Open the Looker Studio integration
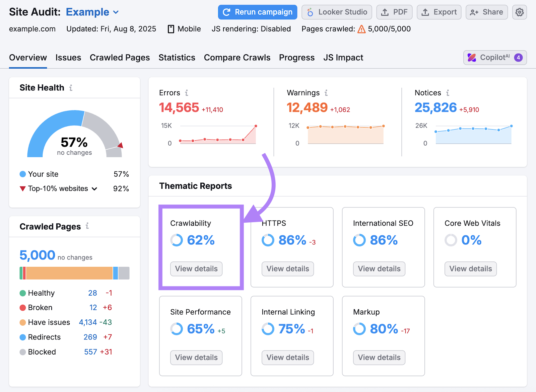The width and height of the screenshot is (536, 392). tap(336, 12)
